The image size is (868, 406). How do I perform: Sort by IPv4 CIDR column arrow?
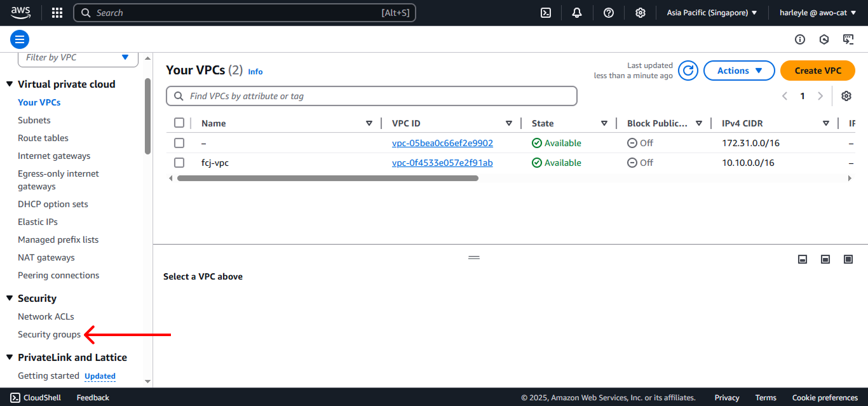click(x=826, y=123)
